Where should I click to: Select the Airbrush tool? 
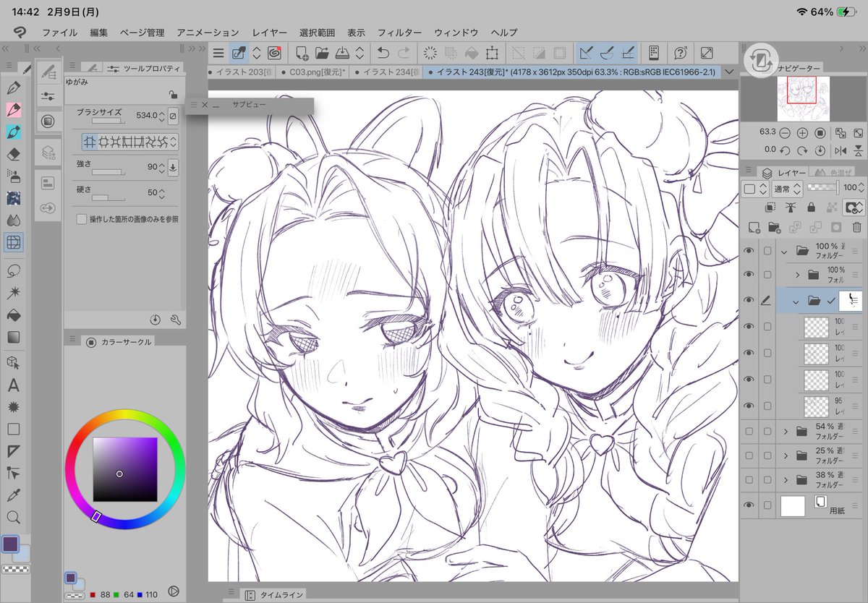tap(13, 176)
